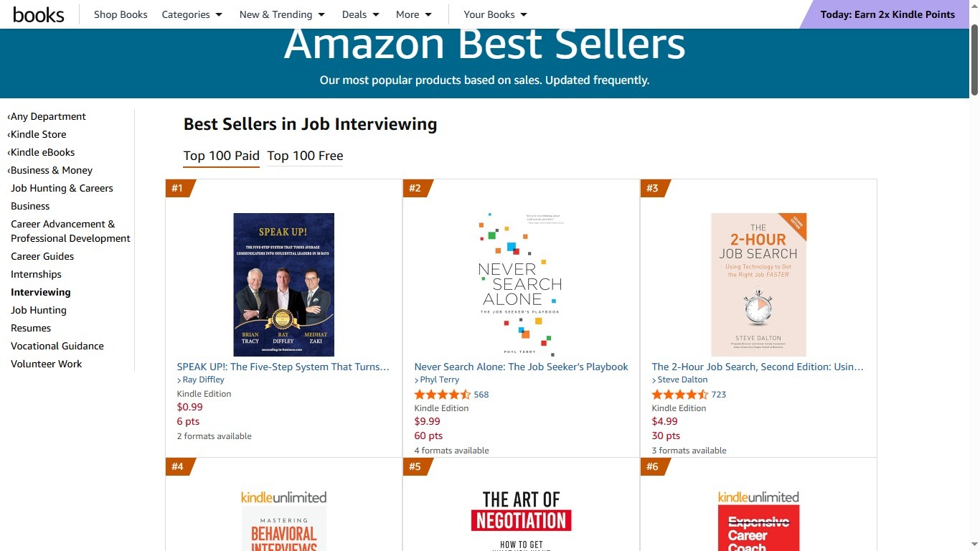This screenshot has width=980, height=551.
Task: Go back to Any Department
Action: (x=48, y=116)
